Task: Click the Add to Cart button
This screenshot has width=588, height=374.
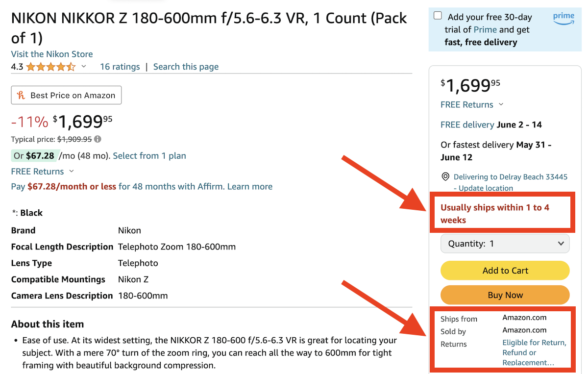Action: click(x=505, y=271)
